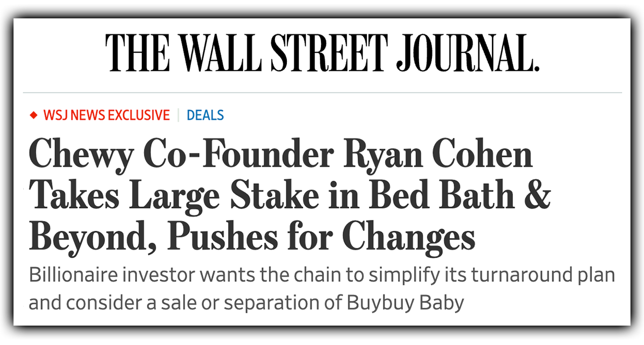Click the word Chewy in the headline

pos(81,156)
